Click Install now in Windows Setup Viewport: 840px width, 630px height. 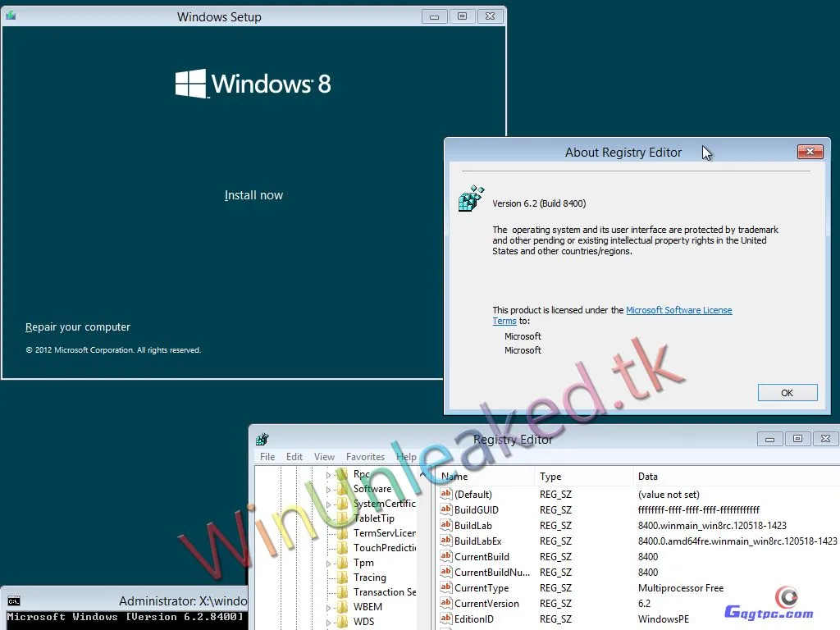click(253, 195)
